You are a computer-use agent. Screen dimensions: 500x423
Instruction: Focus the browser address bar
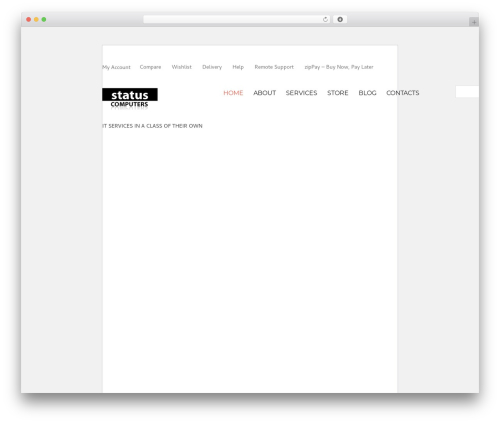[236, 20]
